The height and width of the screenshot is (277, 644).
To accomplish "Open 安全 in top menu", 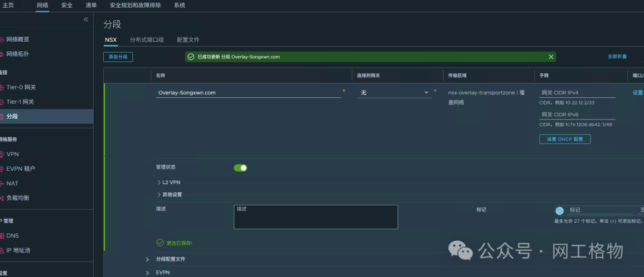I will [67, 5].
